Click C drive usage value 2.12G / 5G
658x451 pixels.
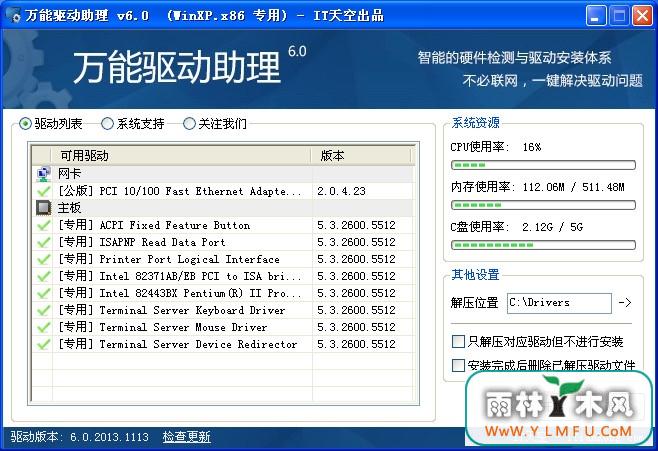coord(552,227)
